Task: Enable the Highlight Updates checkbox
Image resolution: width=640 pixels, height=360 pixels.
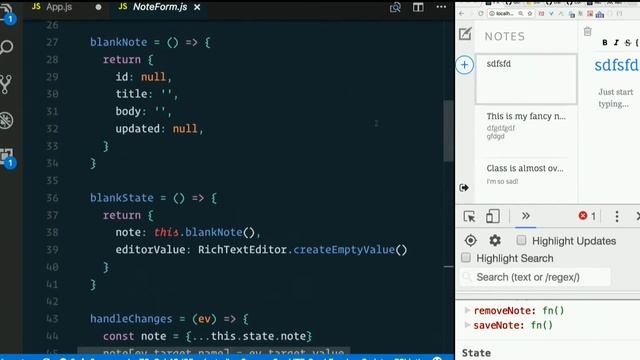Action: [521, 240]
